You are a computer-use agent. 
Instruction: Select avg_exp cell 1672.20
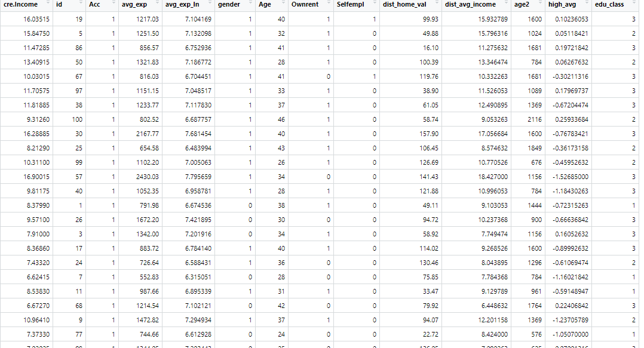point(140,220)
